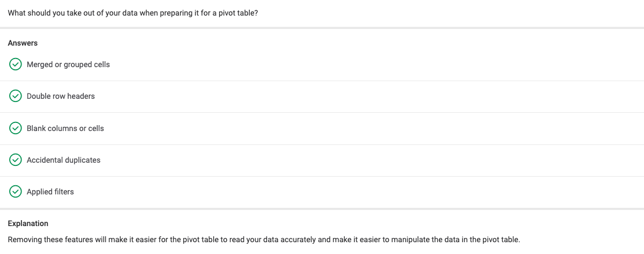Click the words take out in the question
The width and height of the screenshot is (644, 254).
pos(81,12)
